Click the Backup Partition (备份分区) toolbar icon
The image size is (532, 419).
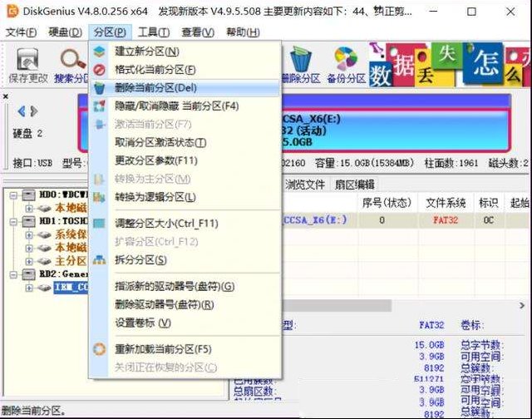[x=346, y=66]
